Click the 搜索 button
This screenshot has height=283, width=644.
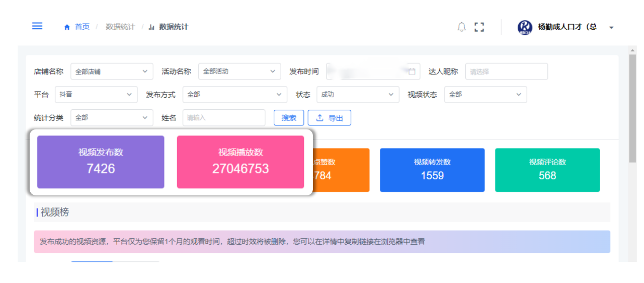click(x=289, y=118)
